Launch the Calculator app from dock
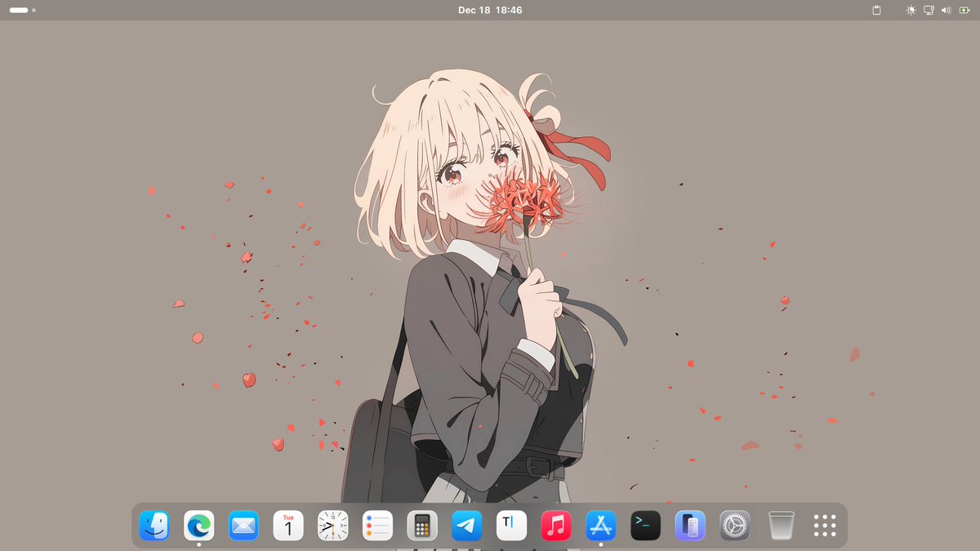 coord(422,526)
